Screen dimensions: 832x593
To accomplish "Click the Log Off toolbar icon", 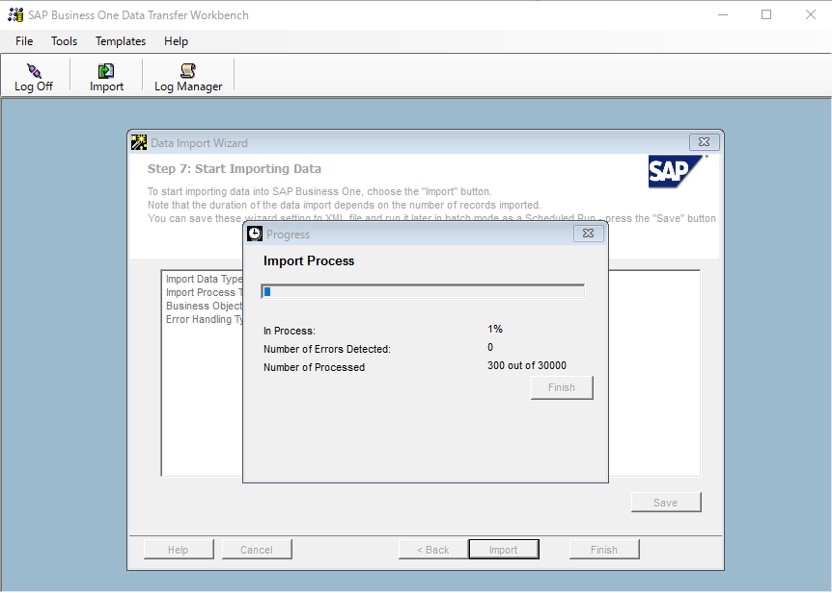I will [x=33, y=77].
